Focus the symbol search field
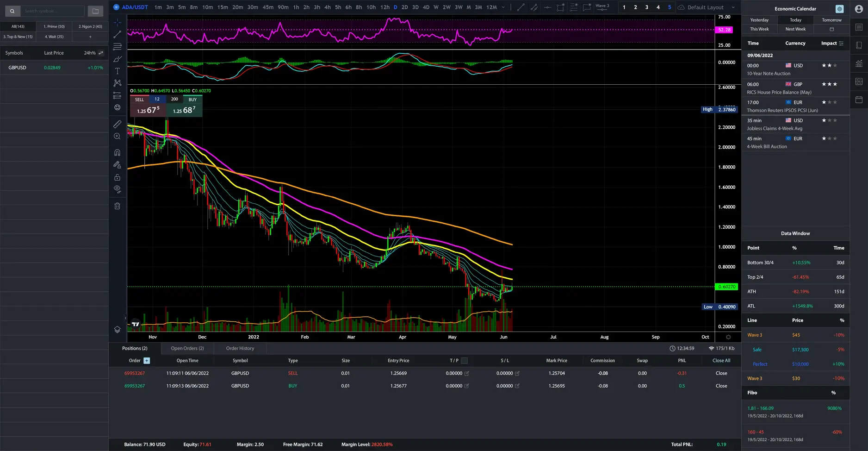This screenshot has height=451, width=868. click(52, 11)
